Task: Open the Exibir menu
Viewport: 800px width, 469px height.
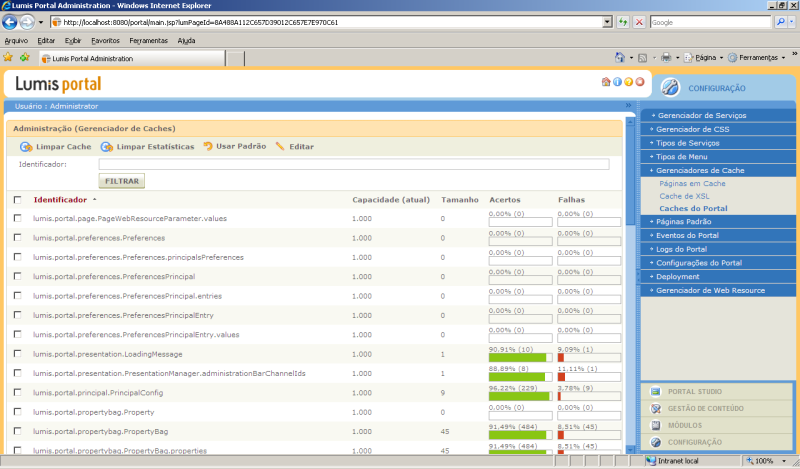Action: [x=73, y=40]
